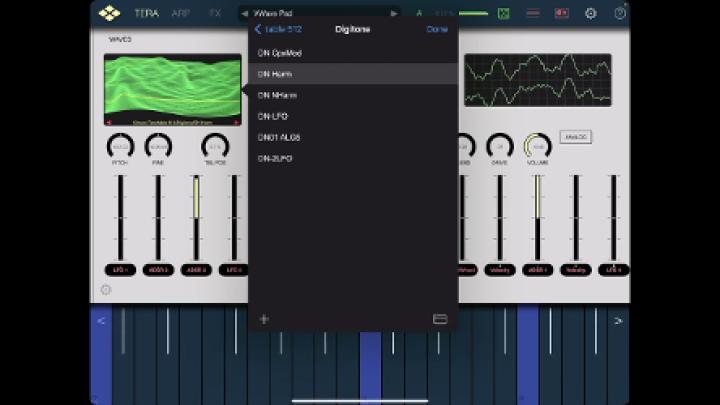Tap Done in the Digitone popup
Image resolution: width=720 pixels, height=405 pixels.
click(437, 29)
